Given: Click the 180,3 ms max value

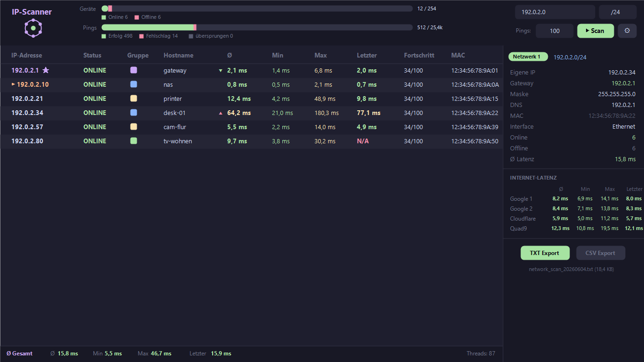Looking at the screenshot, I should [x=327, y=113].
